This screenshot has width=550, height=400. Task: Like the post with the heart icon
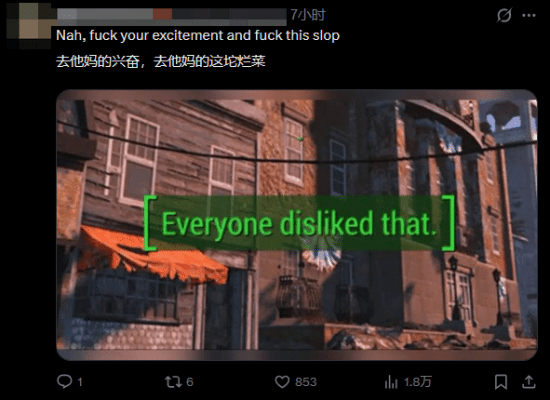coord(282,382)
